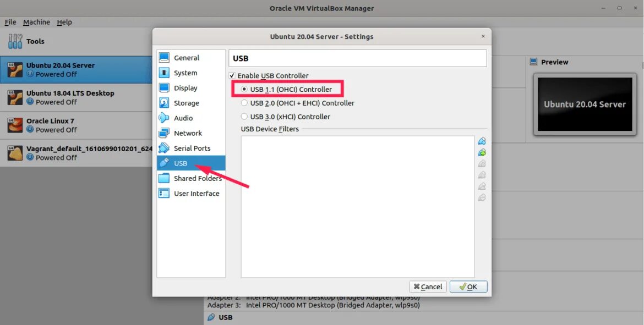Click the Cancel button
Image resolution: width=644 pixels, height=325 pixels.
(428, 287)
